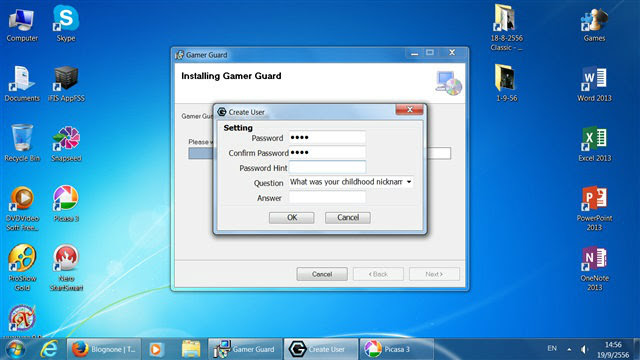Open the Word 2013 desktop shortcut
This screenshot has width=640, height=360.
pos(594,84)
